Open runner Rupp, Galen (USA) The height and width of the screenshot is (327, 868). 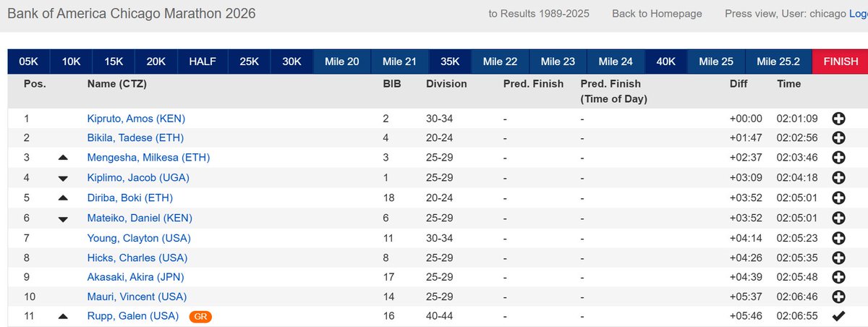point(133,316)
